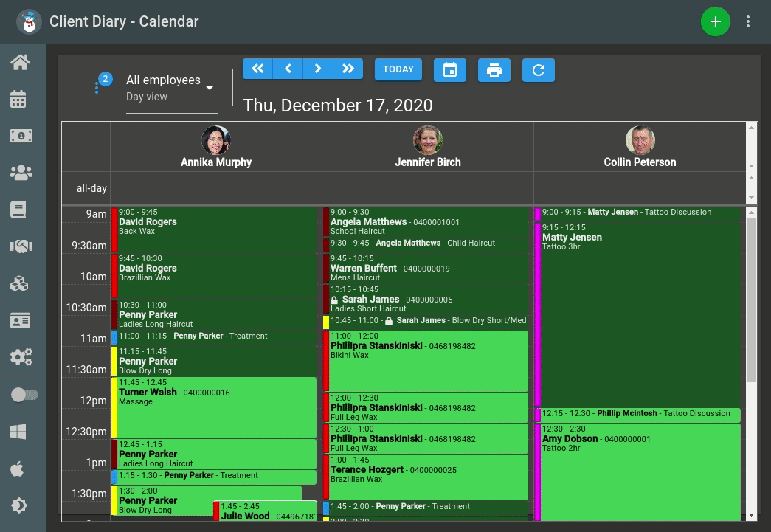Click Annika Murphy's avatar
This screenshot has width=771, height=532.
pyautogui.click(x=216, y=140)
